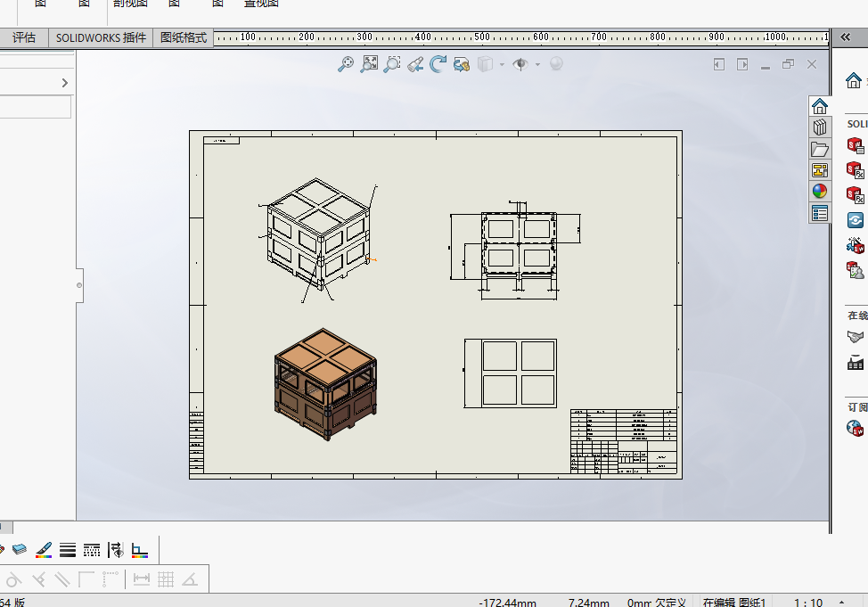The image size is (868, 607).
Task: Switch to the SOLIDWORKS 插件 tab
Action: click(101, 37)
